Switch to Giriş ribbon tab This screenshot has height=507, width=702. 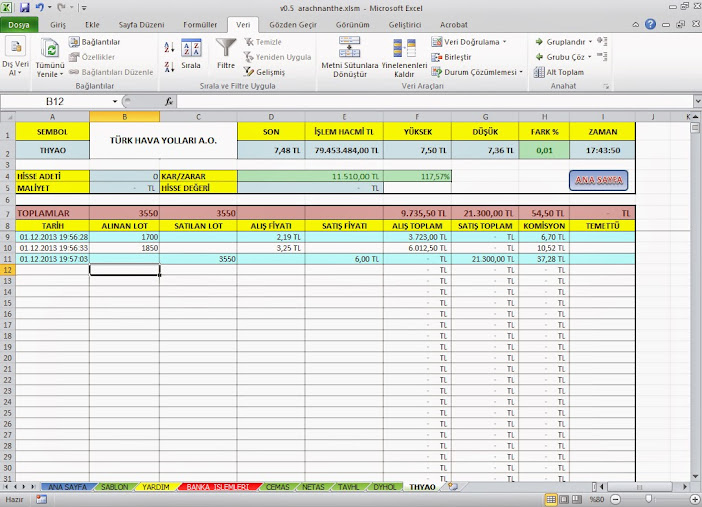[x=58, y=25]
